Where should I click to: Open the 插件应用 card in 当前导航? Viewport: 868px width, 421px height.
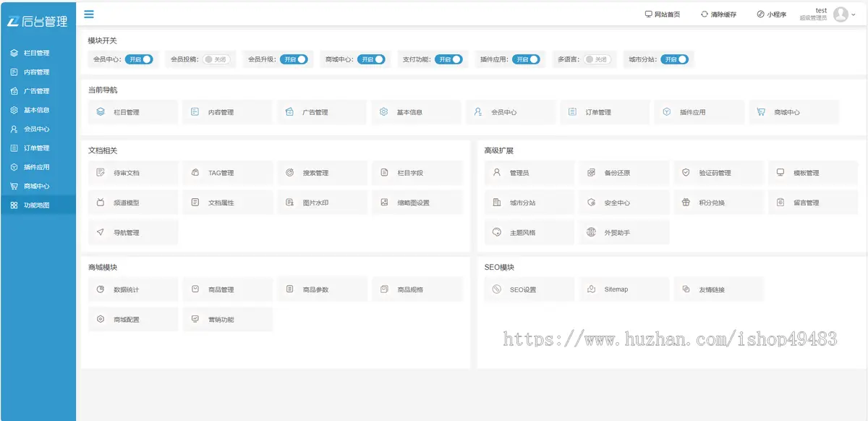699,112
